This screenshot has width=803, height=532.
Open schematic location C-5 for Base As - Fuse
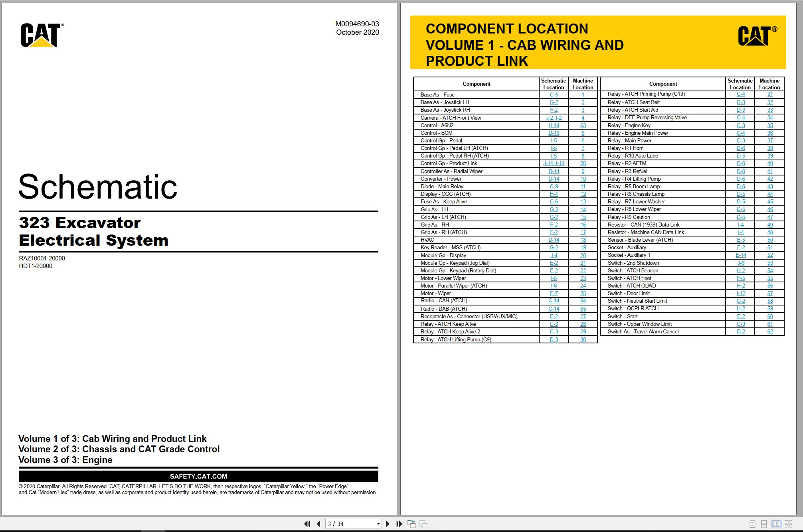554,95
